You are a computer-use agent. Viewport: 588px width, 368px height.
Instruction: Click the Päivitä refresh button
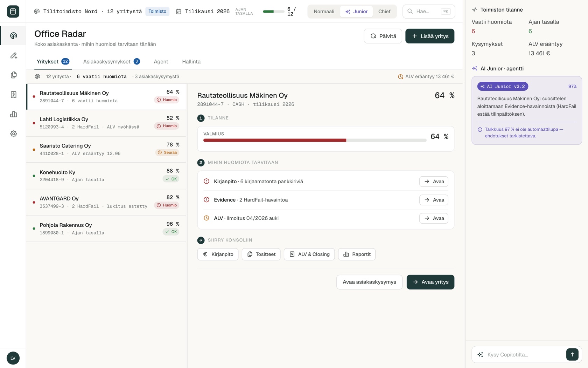click(x=383, y=36)
